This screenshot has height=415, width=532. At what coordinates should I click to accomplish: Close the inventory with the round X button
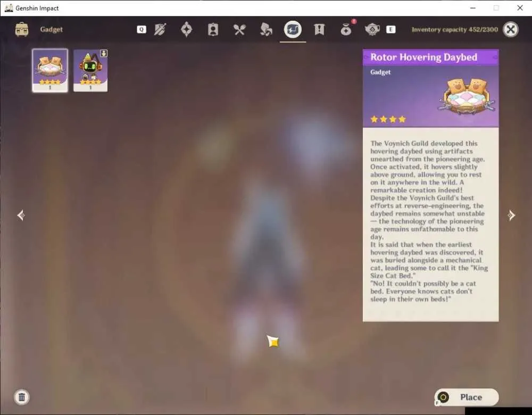pyautogui.click(x=511, y=29)
